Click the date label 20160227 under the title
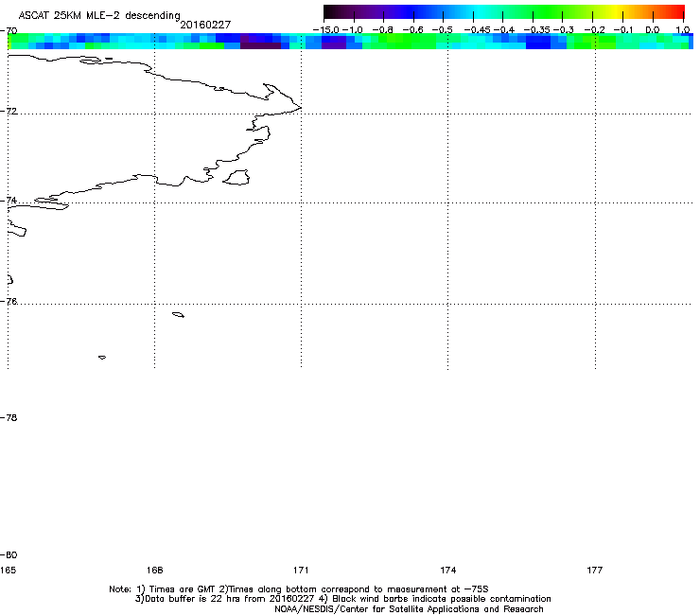Screen dimensions: 700x615 pos(205,25)
